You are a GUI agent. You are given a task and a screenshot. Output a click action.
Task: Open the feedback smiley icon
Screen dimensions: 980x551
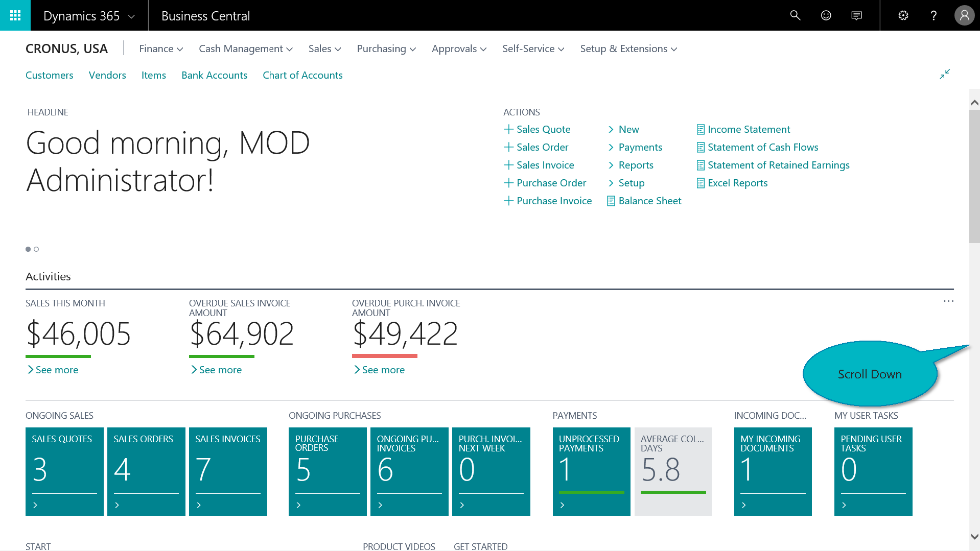coord(826,15)
